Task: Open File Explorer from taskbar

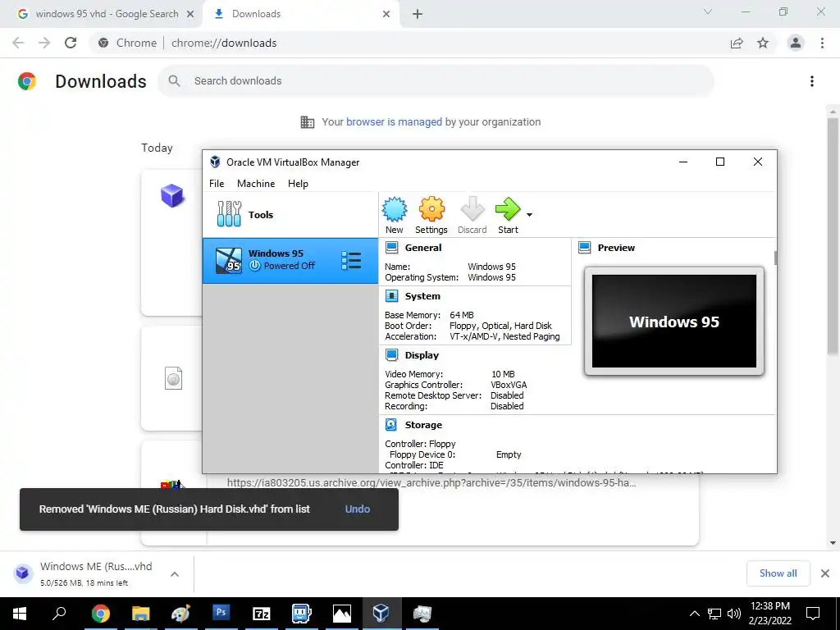Action: (140, 614)
